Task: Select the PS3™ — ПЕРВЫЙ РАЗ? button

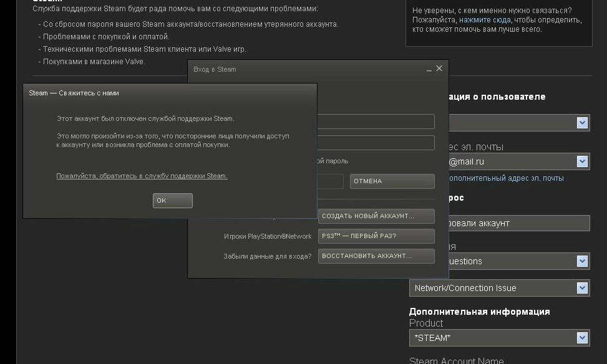Action: click(x=376, y=236)
